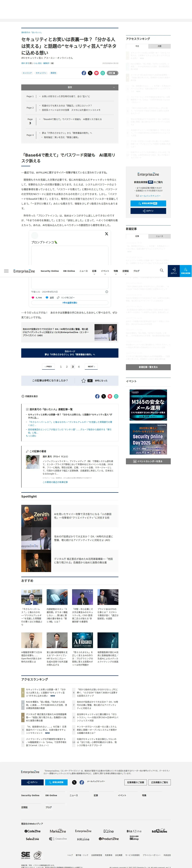Share on X below the pagination

pyautogui.click(x=104, y=396)
